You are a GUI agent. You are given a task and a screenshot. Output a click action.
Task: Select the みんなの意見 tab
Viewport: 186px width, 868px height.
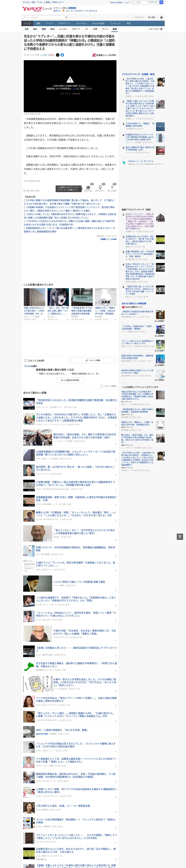coord(99,24)
